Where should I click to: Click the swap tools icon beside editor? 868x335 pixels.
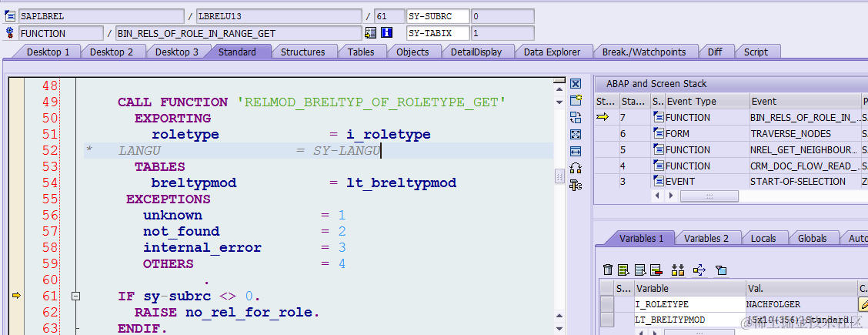pyautogui.click(x=575, y=169)
